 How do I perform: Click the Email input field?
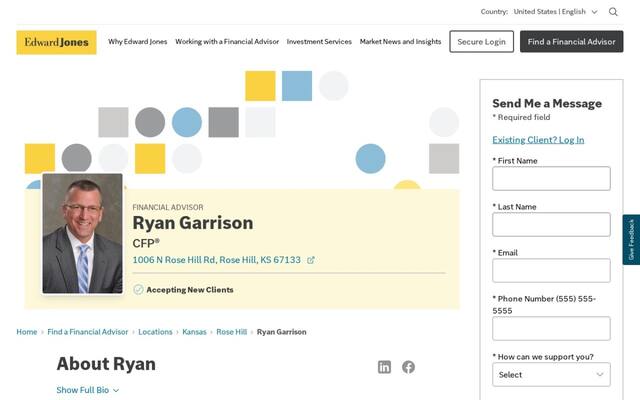[551, 270]
